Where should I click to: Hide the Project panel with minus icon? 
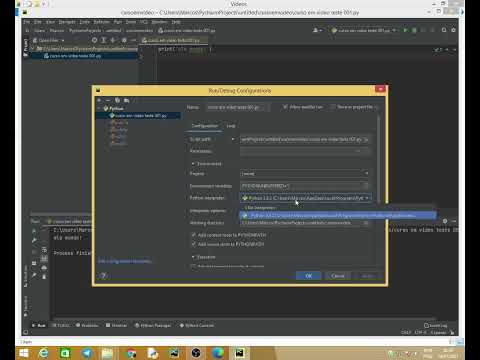133,40
